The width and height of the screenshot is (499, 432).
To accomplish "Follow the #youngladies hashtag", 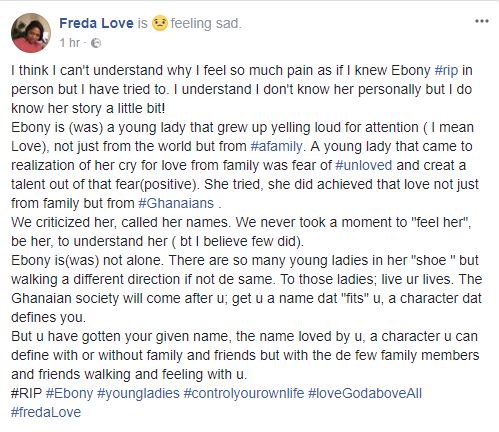I will (x=138, y=393).
